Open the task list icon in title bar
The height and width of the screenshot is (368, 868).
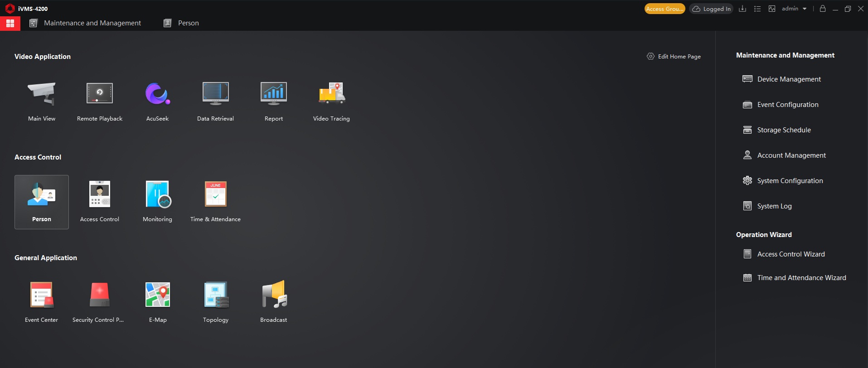tap(757, 9)
